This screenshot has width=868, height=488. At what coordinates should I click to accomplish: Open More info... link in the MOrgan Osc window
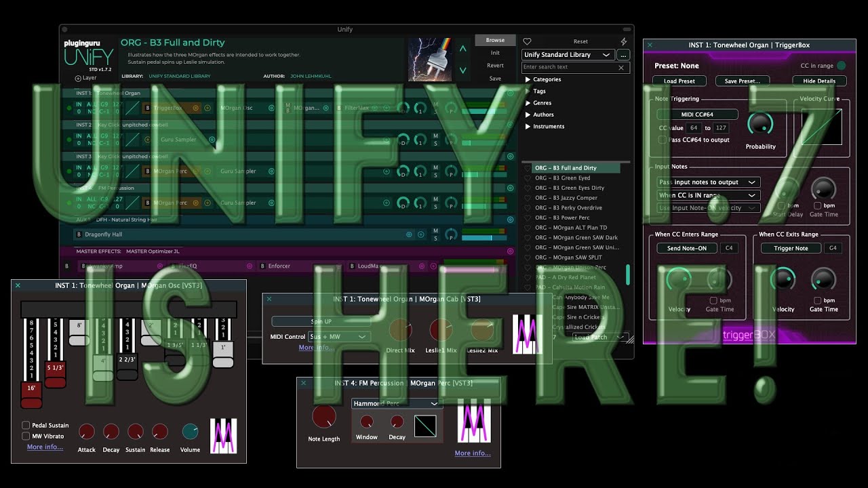tap(45, 447)
